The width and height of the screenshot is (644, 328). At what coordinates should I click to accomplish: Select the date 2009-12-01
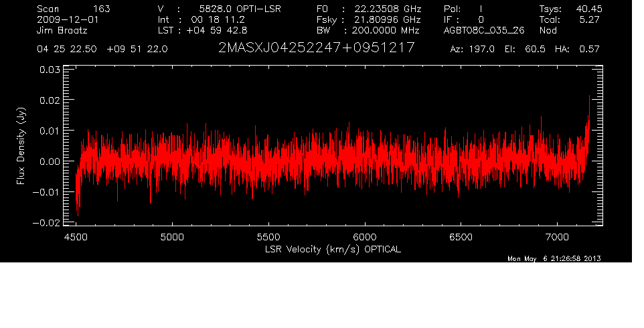pos(68,19)
